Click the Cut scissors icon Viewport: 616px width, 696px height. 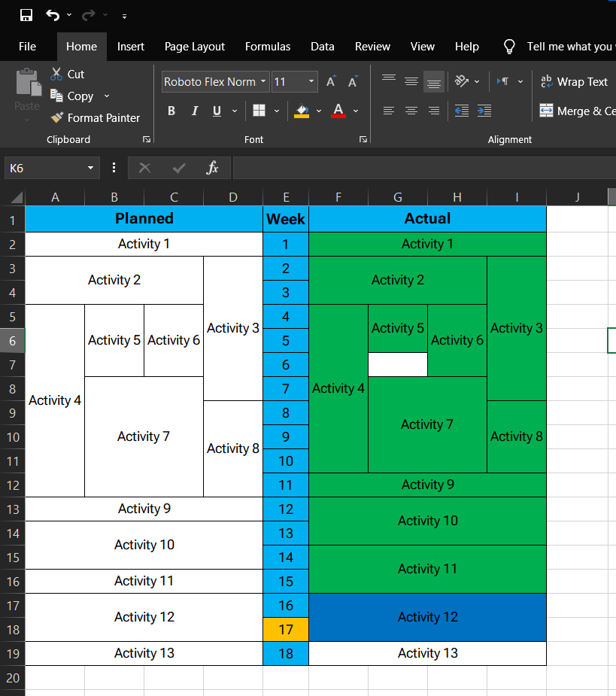(57, 74)
